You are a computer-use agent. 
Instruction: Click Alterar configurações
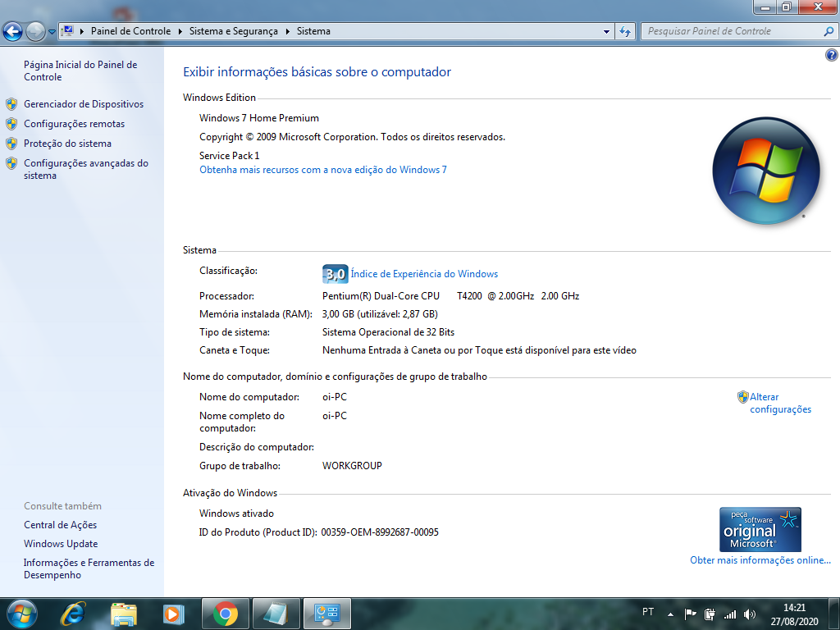click(781, 403)
